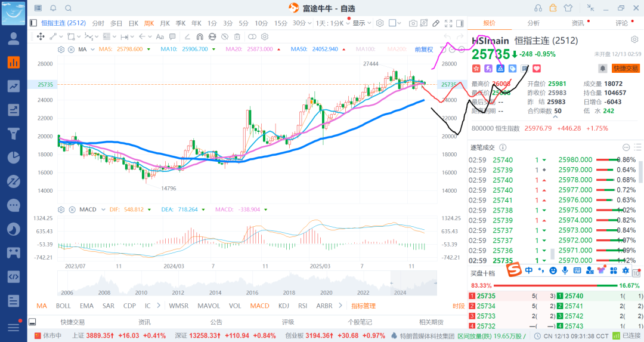Click the 买盘十档 order book header
Viewport: 644px width, 342px height.
point(482,273)
